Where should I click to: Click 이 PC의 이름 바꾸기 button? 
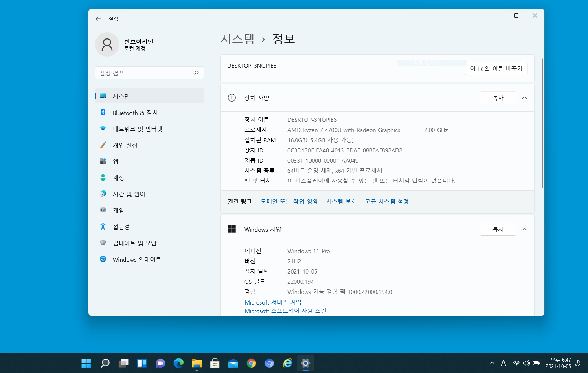496,68
